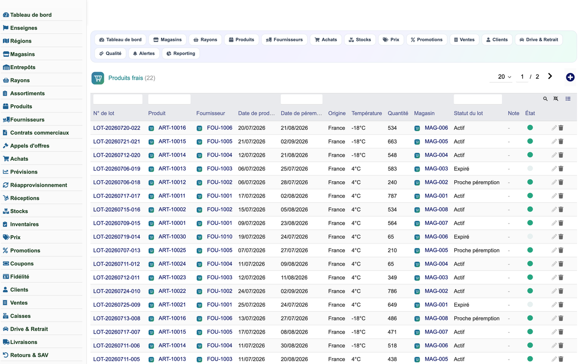
Task: Toggle state dot for LOT-20260721-021
Action: coord(530,141)
